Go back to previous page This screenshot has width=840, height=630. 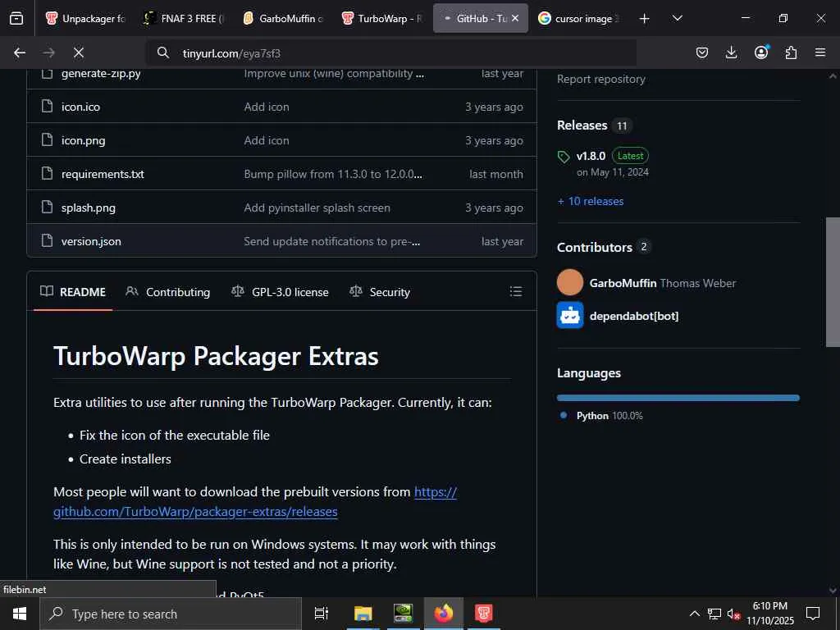coord(20,52)
